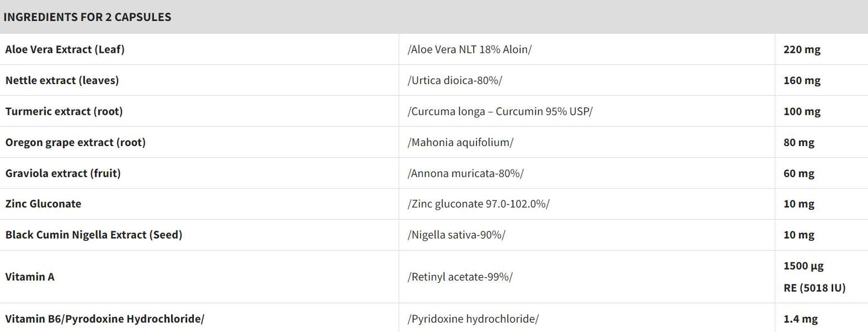Click the 160 mg dosage value

(x=801, y=81)
